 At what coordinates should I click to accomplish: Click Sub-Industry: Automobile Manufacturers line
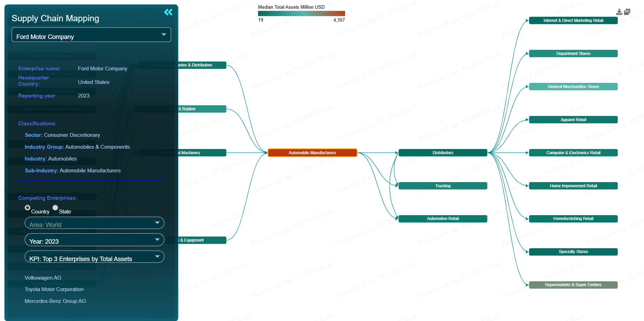[73, 171]
